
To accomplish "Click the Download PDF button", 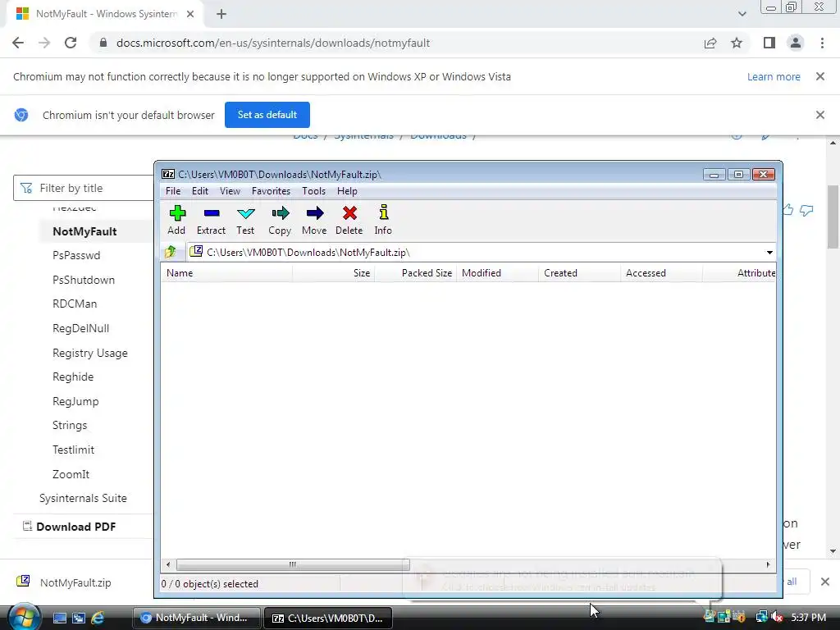I will 69,527.
